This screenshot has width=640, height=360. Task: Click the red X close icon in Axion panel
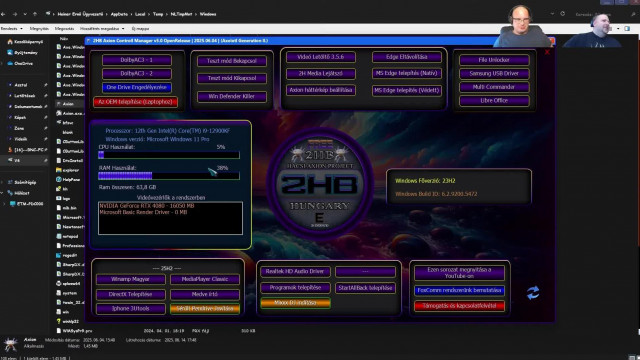tap(547, 52)
